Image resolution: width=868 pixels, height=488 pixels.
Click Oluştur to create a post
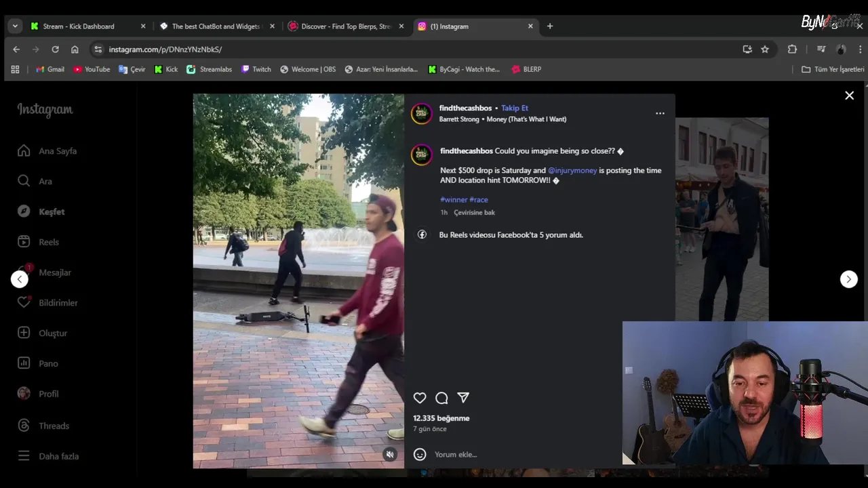[42, 333]
